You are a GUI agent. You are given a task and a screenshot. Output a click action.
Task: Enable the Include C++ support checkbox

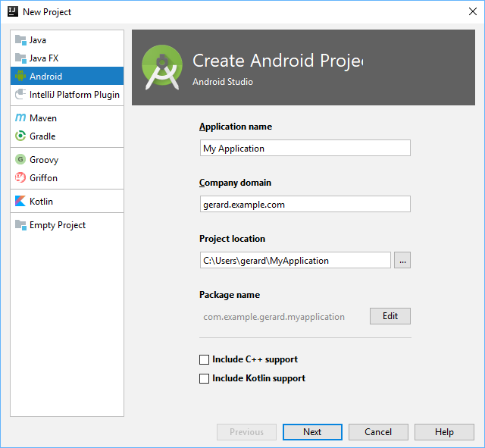point(204,359)
